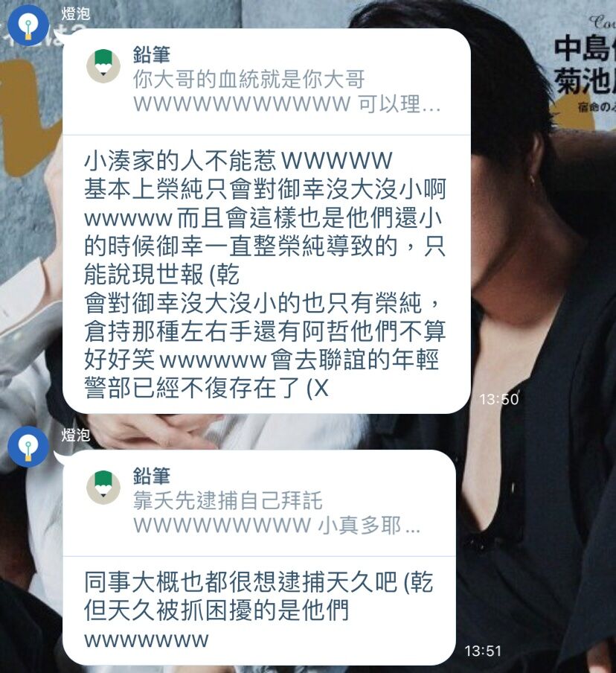Image resolution: width=616 pixels, height=673 pixels.
Task: Tap the line 能說現世報 (乾
Action: click(x=161, y=275)
